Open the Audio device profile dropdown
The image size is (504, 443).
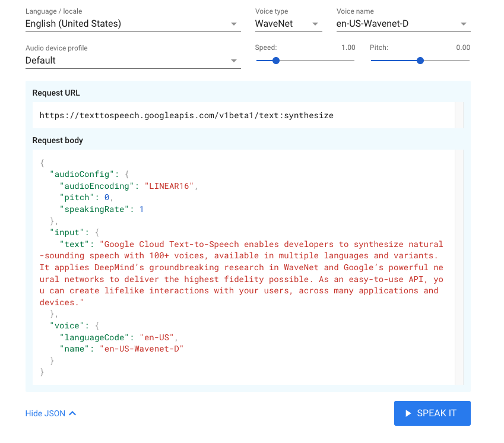(133, 61)
